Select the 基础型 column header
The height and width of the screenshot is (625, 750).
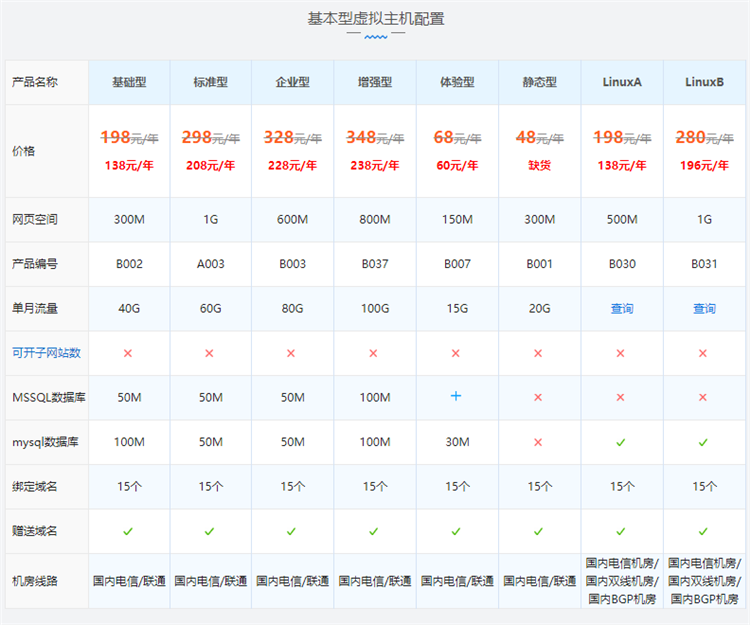pos(128,82)
